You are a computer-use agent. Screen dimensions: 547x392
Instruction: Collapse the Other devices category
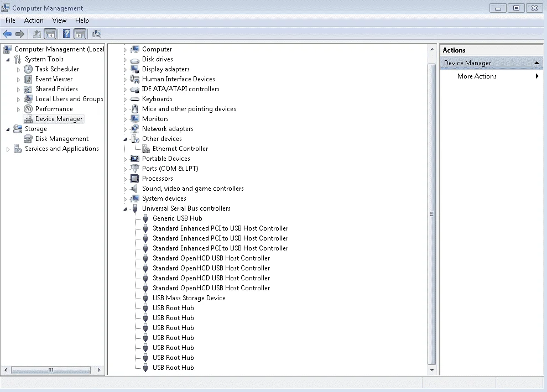tap(125, 139)
